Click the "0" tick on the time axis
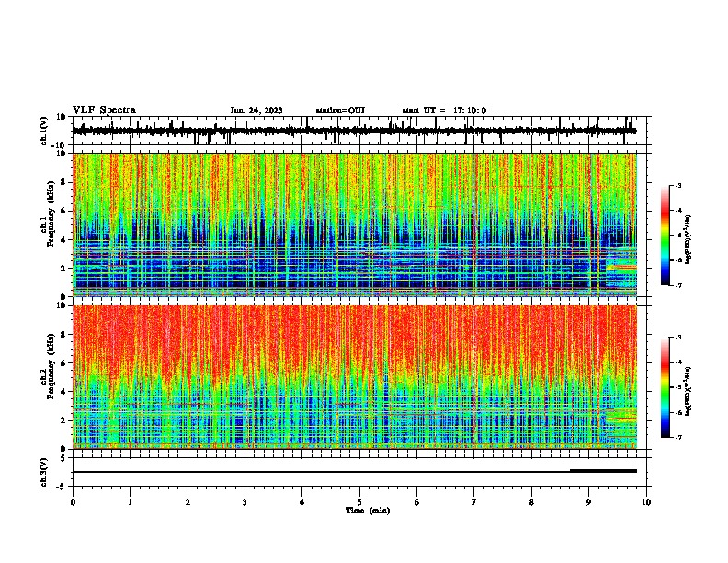The width and height of the screenshot is (728, 563). pos(73,502)
